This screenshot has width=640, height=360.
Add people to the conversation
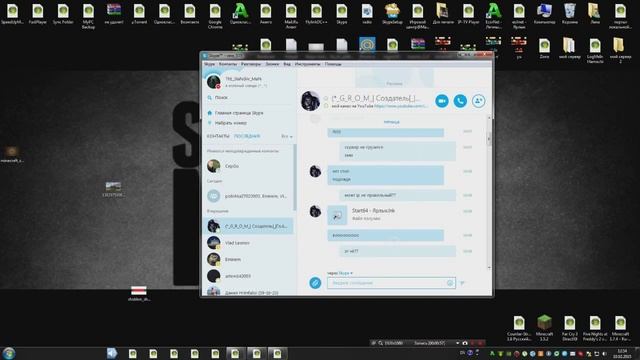[x=478, y=101]
